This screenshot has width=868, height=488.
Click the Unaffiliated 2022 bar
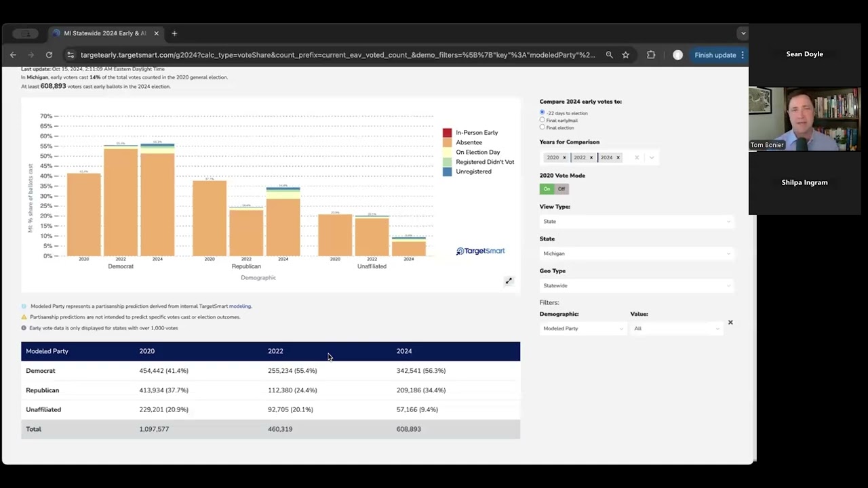coord(372,236)
